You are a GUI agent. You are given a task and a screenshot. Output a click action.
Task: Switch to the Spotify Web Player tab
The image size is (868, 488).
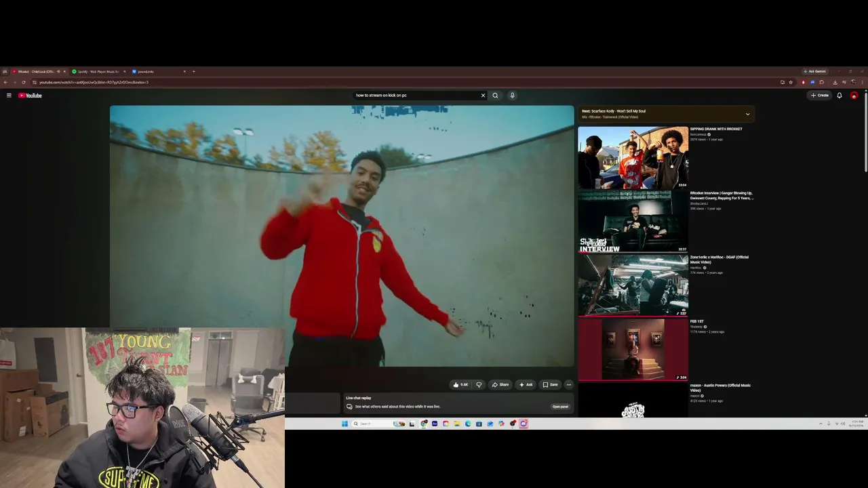click(98, 72)
